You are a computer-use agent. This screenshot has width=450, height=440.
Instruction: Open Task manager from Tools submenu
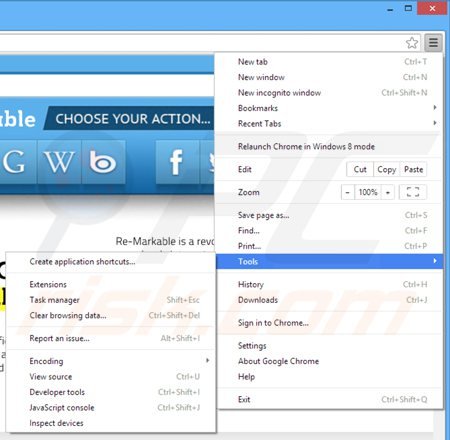(x=111, y=300)
